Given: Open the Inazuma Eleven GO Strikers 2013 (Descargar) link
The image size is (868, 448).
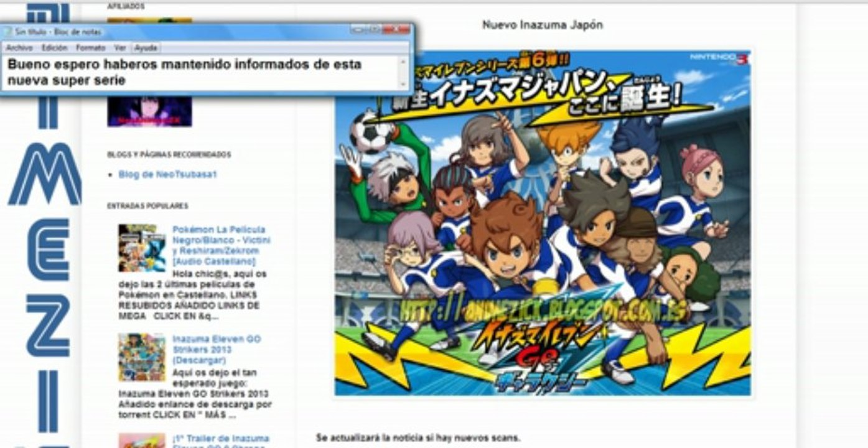Looking at the screenshot, I should (217, 350).
